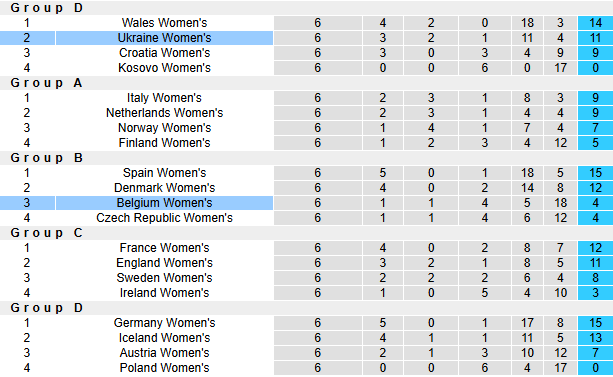Viewport: 613px width, 377px height.
Task: Open the Wales Women's team link
Action: point(164,23)
